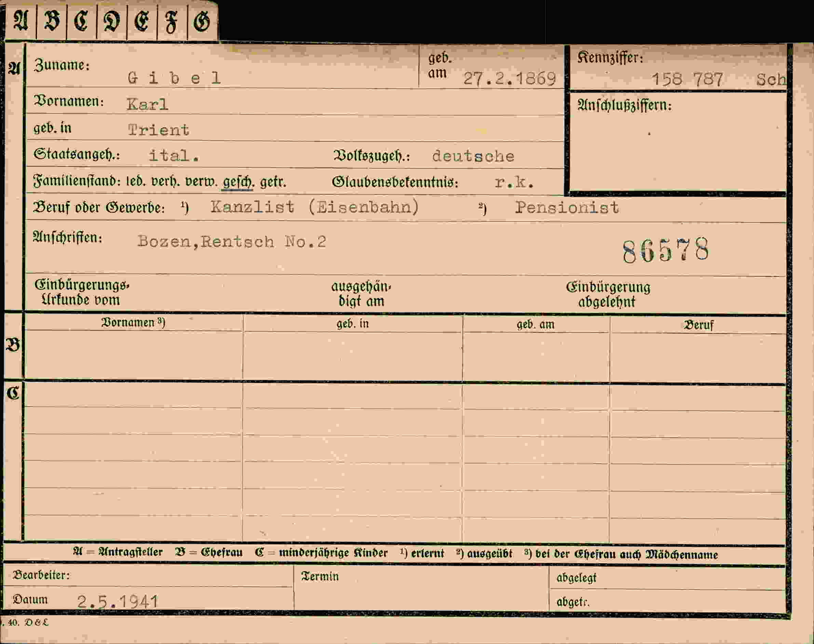Image resolution: width=814 pixels, height=644 pixels.
Task: Click the birthplace 'Trient'
Action: pos(158,130)
